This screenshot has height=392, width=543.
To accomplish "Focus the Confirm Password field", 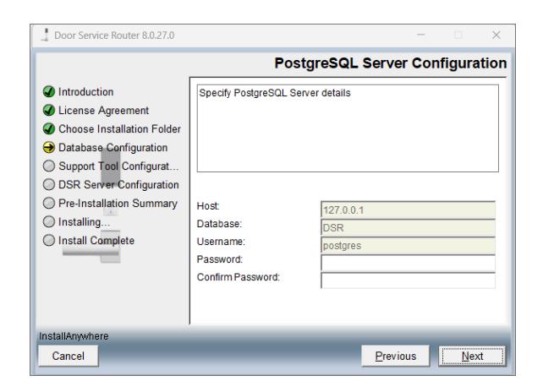I will coord(408,280).
